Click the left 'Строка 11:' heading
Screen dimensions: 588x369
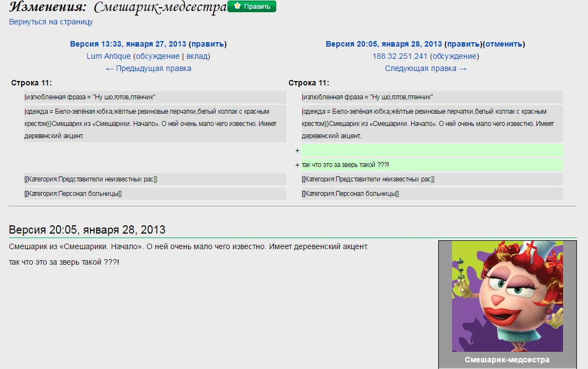coord(32,83)
